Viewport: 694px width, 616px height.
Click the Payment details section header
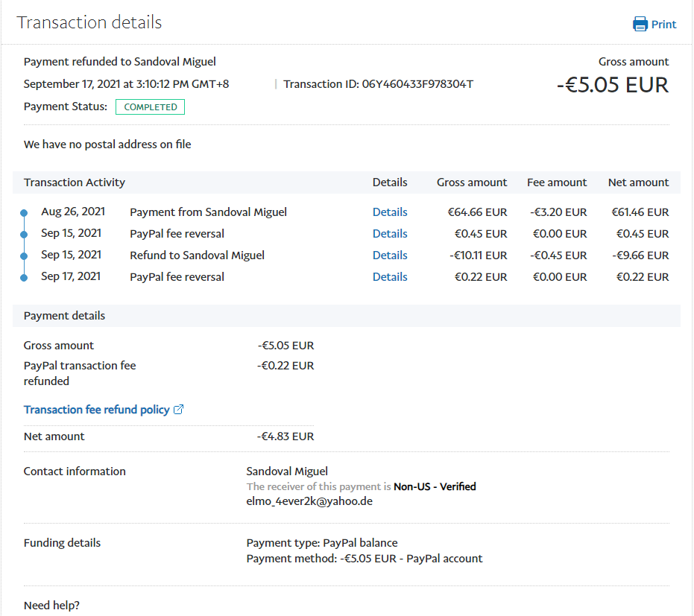tap(64, 316)
